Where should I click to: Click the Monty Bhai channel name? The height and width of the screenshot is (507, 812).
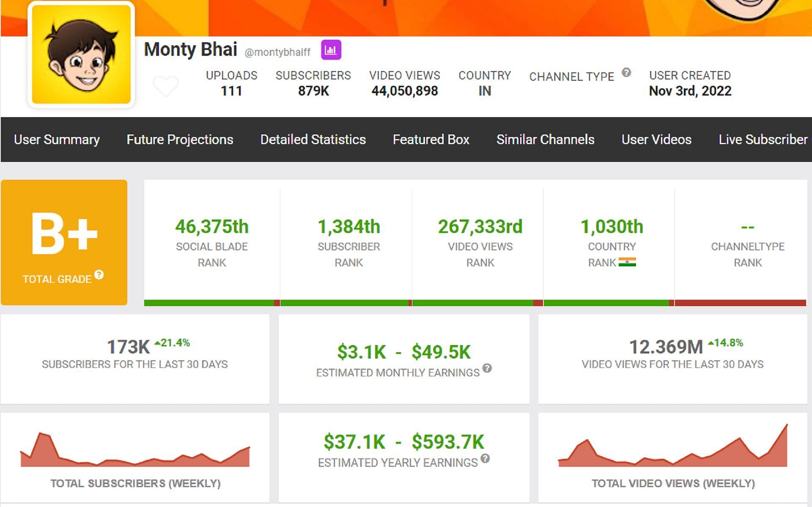[x=190, y=49]
